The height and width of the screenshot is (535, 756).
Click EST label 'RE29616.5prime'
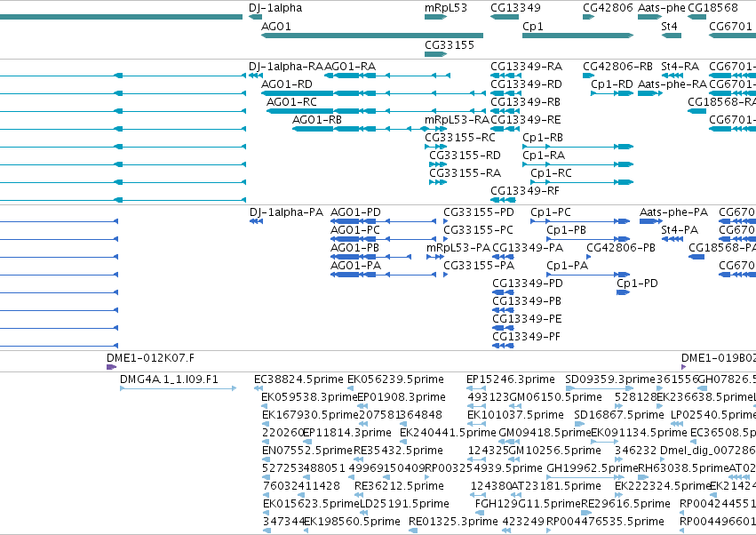[x=625, y=504]
